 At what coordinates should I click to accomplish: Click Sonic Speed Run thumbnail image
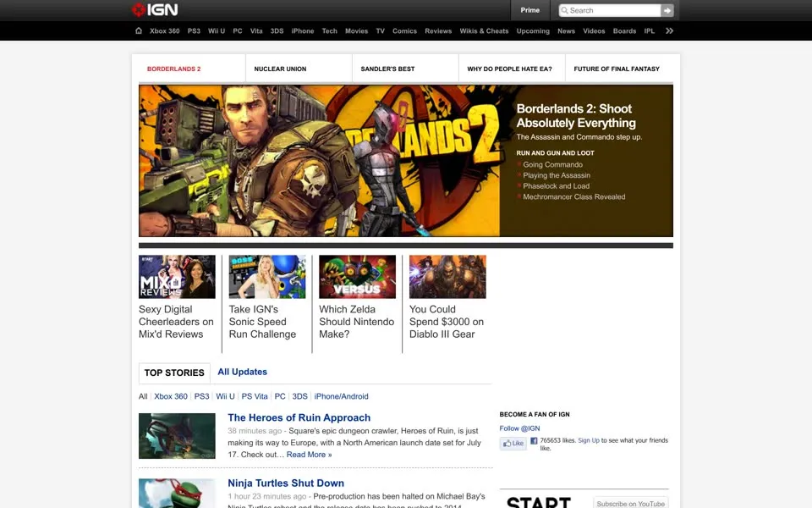tap(267, 276)
